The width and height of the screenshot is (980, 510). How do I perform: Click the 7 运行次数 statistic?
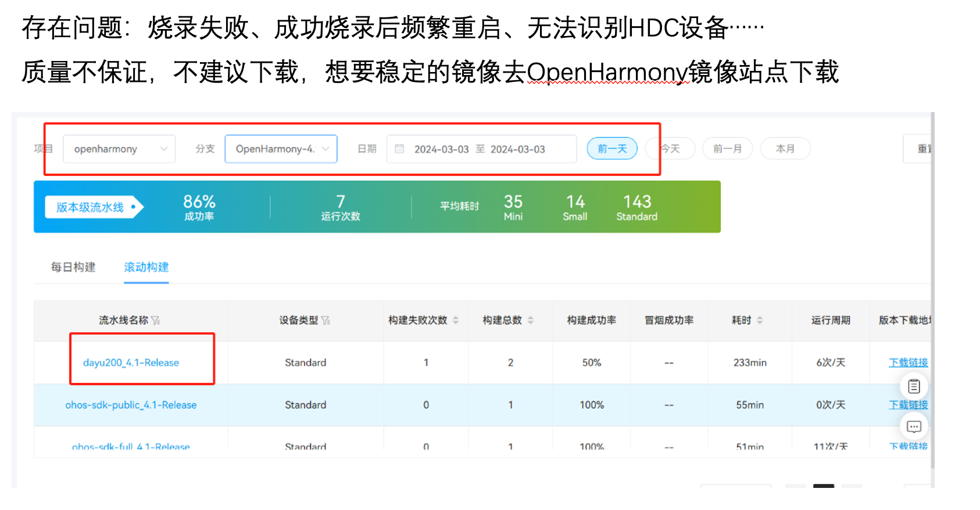pyautogui.click(x=341, y=207)
